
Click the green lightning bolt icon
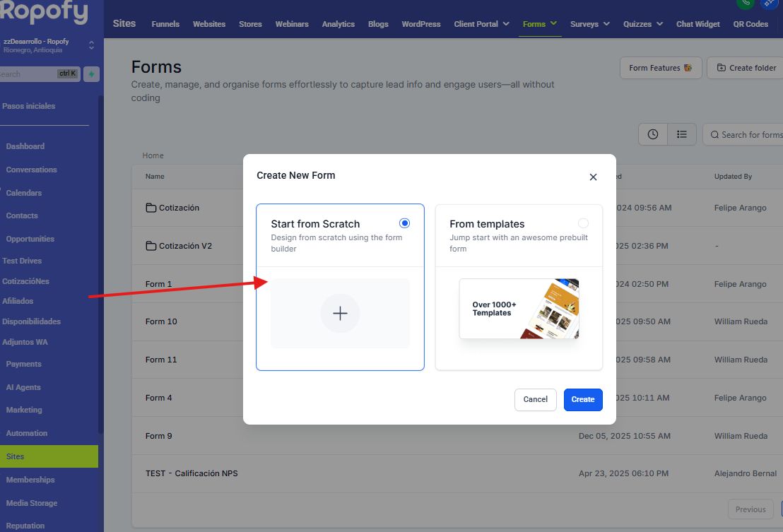tap(91, 74)
